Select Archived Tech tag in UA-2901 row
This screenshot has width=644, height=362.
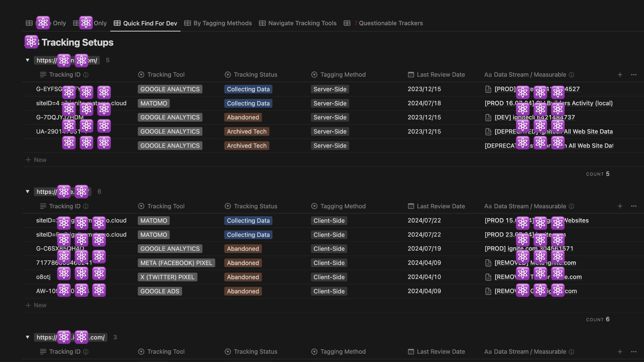tap(247, 132)
